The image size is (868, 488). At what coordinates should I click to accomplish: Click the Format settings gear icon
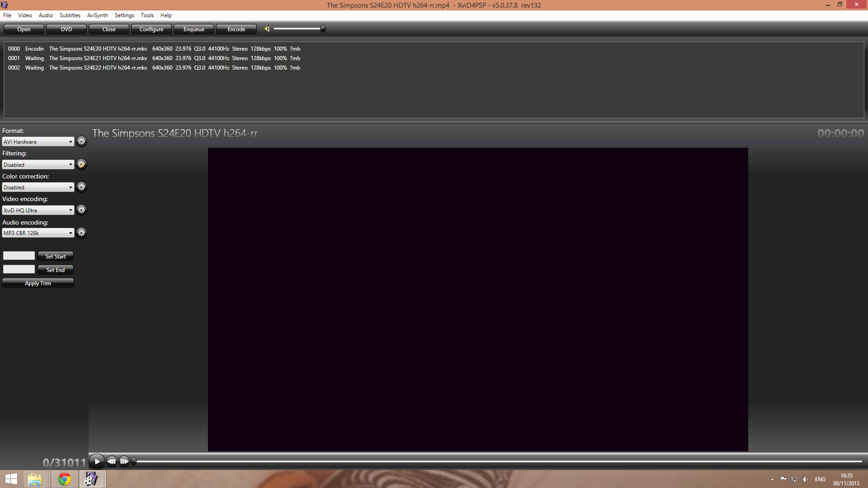pyautogui.click(x=81, y=141)
